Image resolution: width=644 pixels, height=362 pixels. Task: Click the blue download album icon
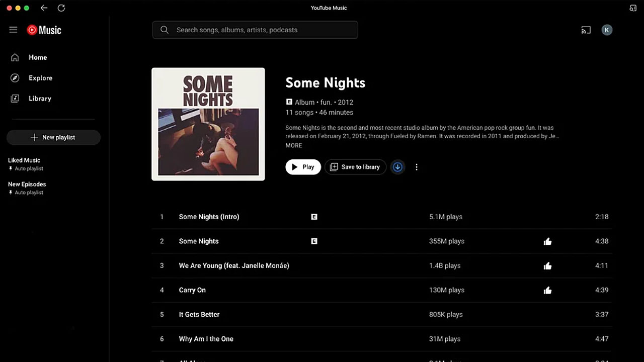(x=397, y=167)
